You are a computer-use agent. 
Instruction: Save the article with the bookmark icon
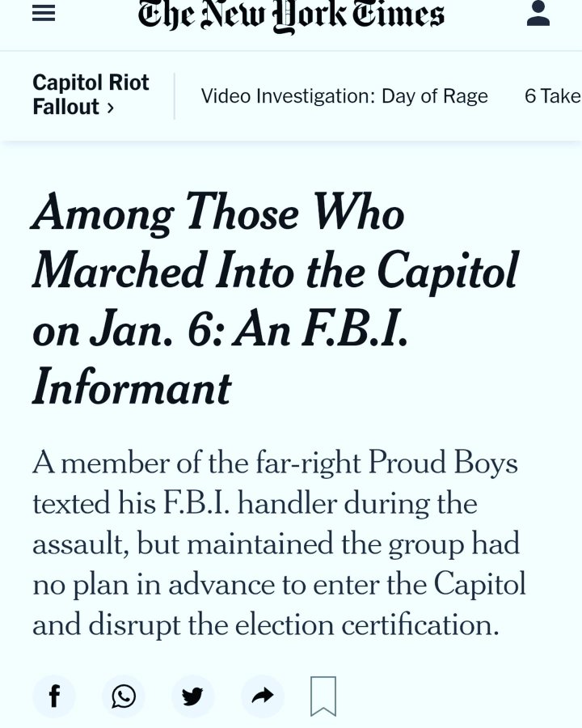click(x=323, y=696)
